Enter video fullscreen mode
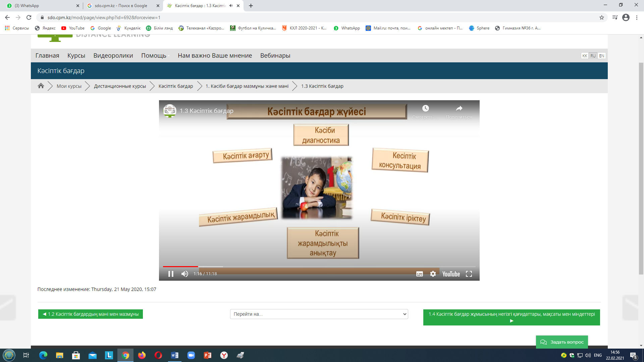The image size is (644, 362). (469, 274)
